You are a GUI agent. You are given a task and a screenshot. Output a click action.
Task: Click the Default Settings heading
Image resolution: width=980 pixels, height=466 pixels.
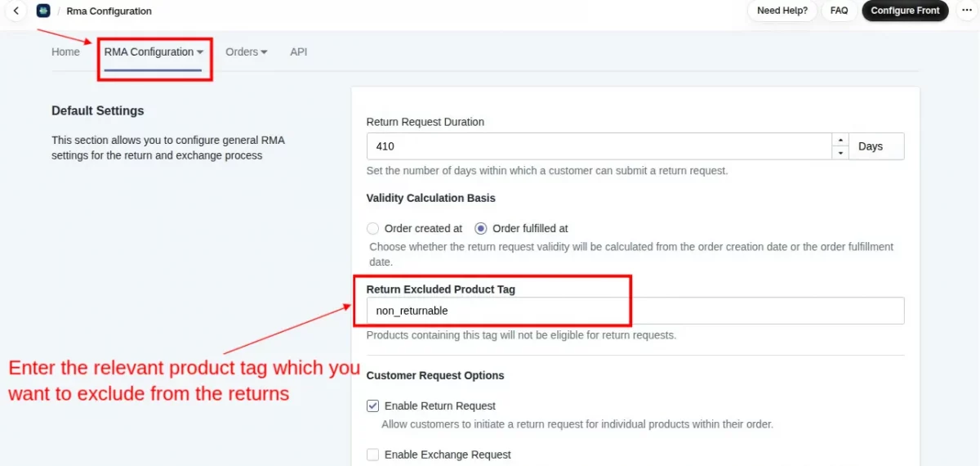[97, 110]
